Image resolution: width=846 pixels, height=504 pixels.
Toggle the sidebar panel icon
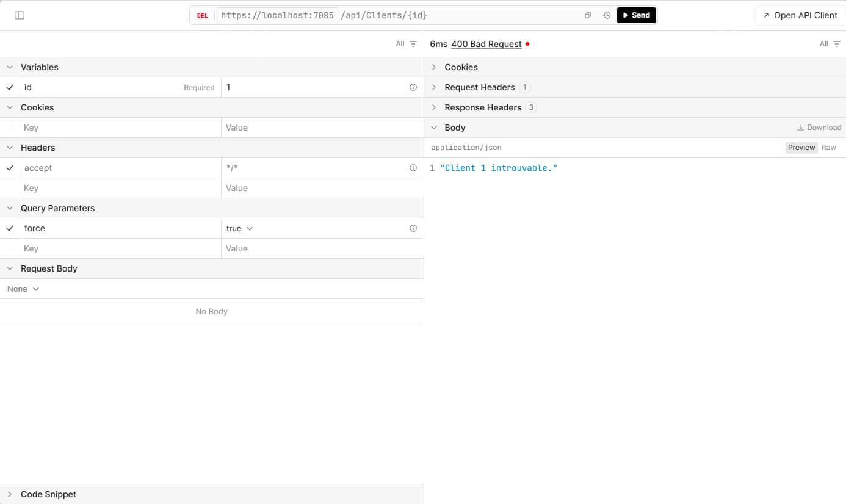point(20,15)
